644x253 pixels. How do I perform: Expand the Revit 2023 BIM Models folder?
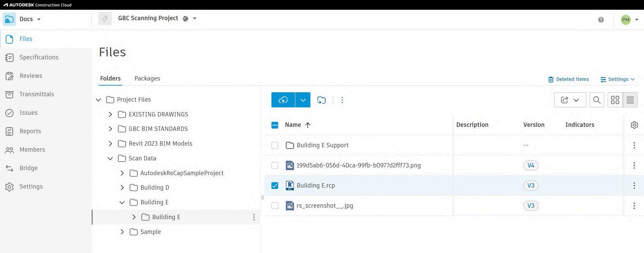click(x=110, y=144)
